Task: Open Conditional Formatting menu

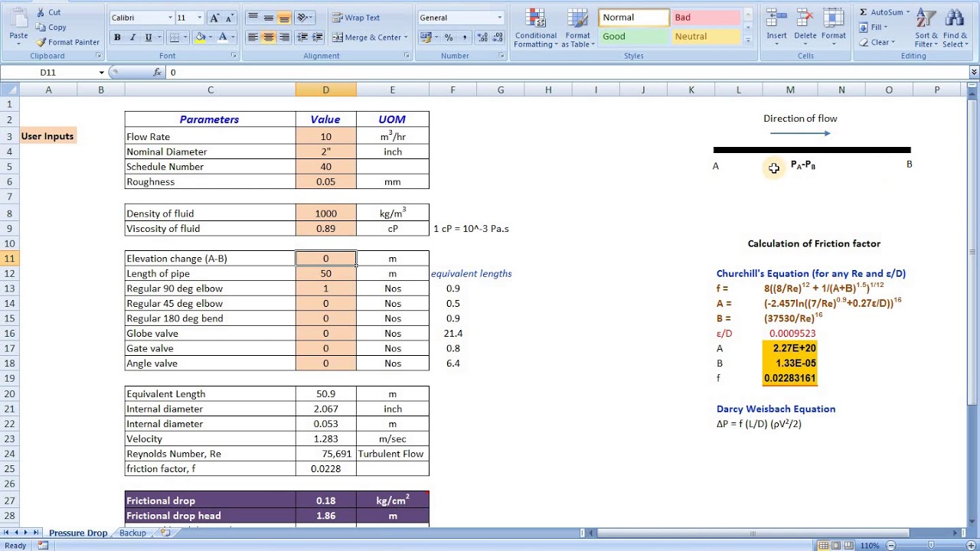Action: click(x=535, y=28)
